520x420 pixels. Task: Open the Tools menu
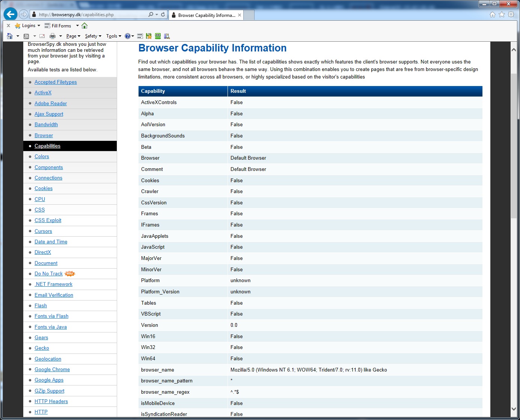(114, 36)
